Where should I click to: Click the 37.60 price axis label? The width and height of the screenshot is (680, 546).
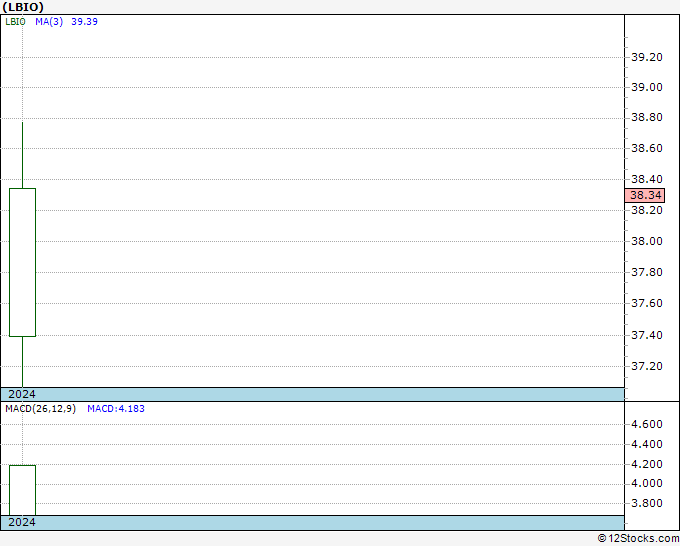point(647,303)
